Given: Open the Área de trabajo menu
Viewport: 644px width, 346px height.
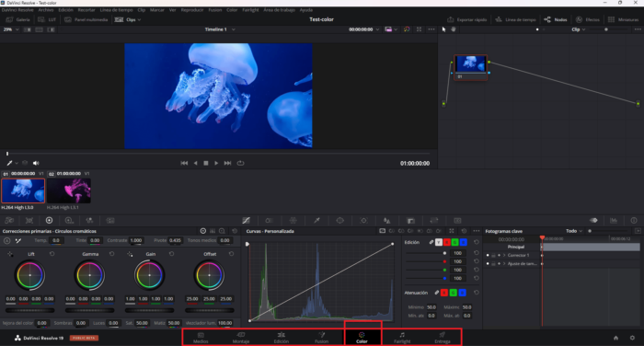Looking at the screenshot, I should [x=279, y=10].
